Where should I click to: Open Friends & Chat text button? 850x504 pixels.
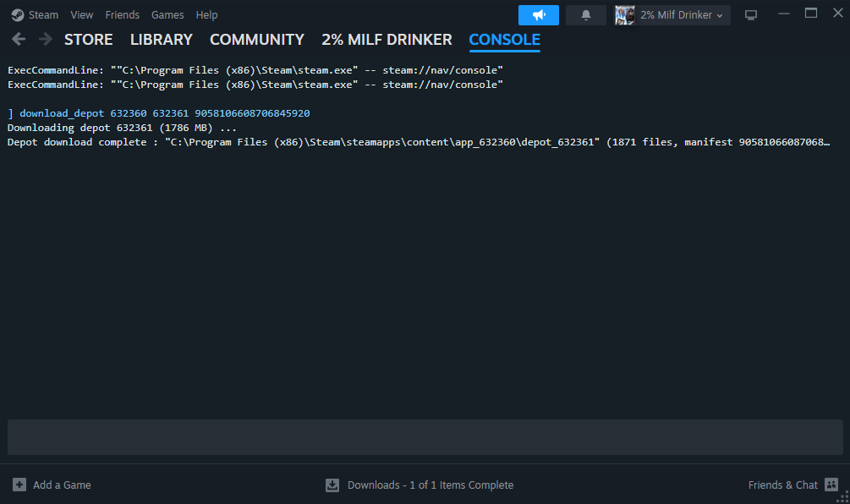coord(783,485)
